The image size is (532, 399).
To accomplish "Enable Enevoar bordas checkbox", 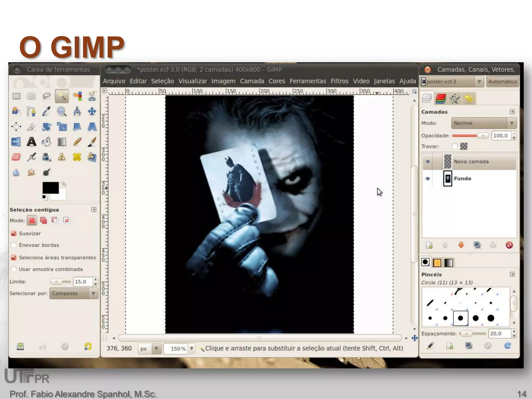I will point(14,245).
